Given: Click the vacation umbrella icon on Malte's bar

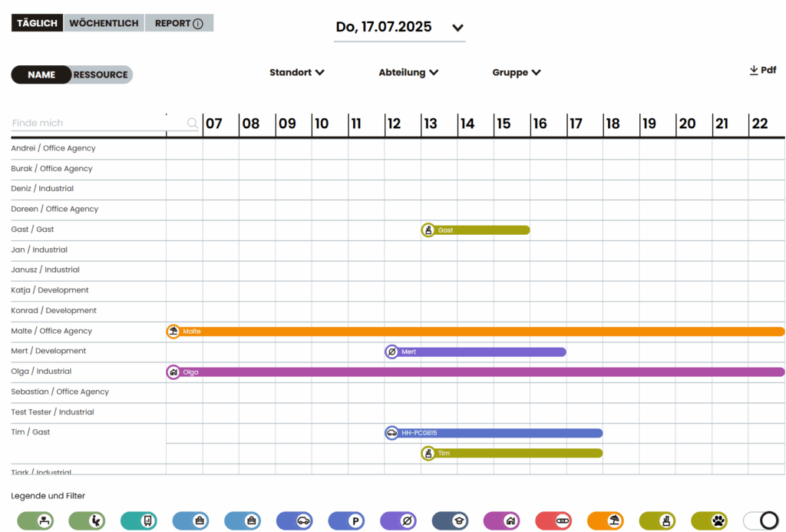Looking at the screenshot, I should pos(173,332).
